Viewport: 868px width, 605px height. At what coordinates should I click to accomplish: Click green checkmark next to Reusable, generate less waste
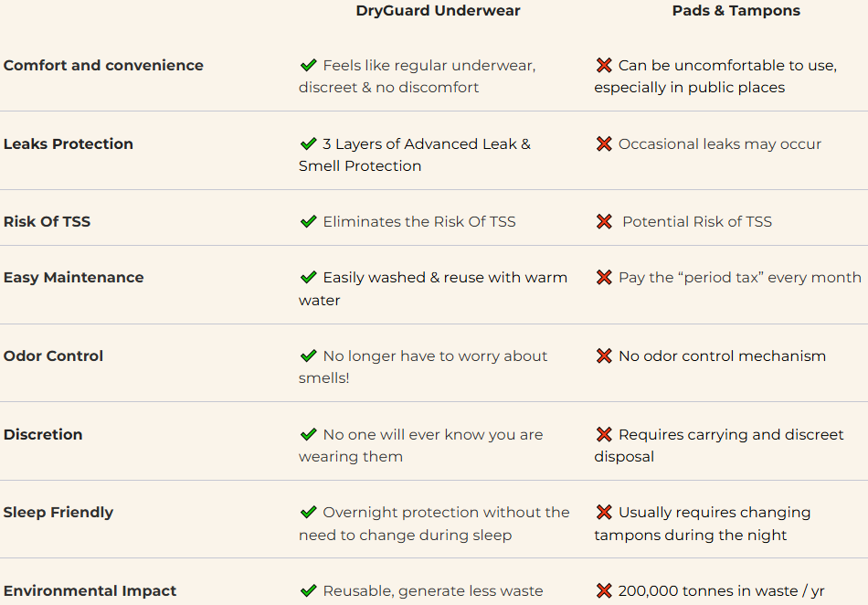click(308, 590)
